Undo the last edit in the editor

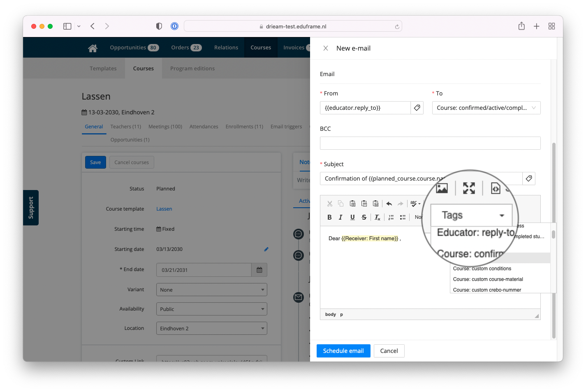[x=389, y=204]
